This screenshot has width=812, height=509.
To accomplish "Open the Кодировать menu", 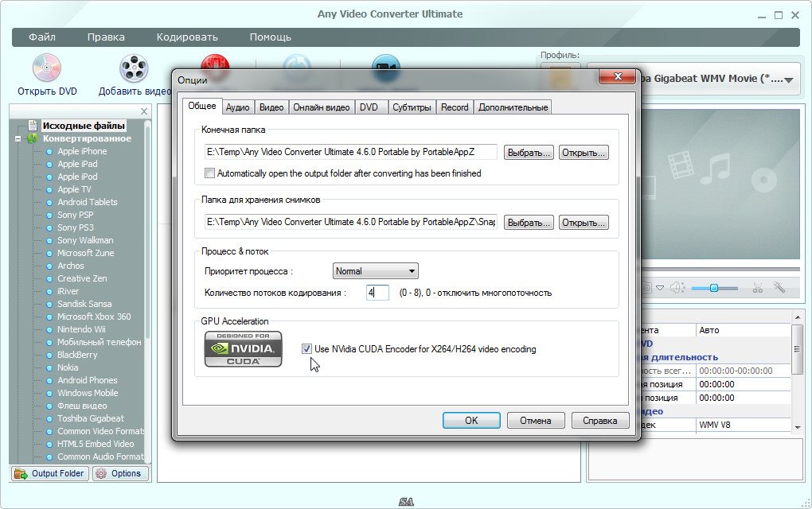I will coord(187,37).
